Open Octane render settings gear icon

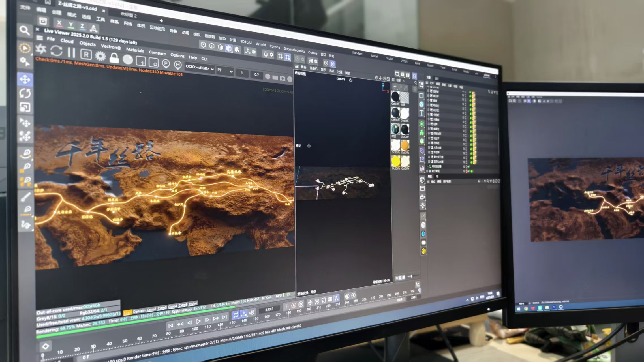click(100, 56)
